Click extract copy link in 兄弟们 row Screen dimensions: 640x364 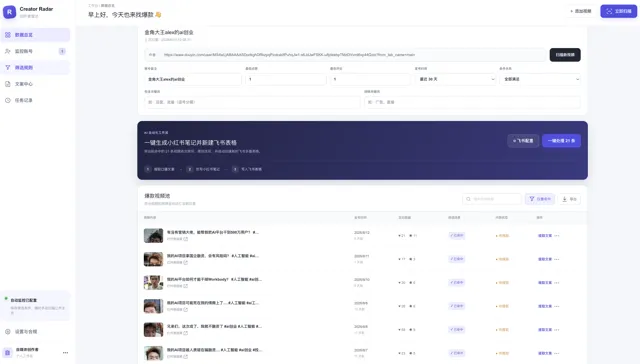(x=545, y=330)
